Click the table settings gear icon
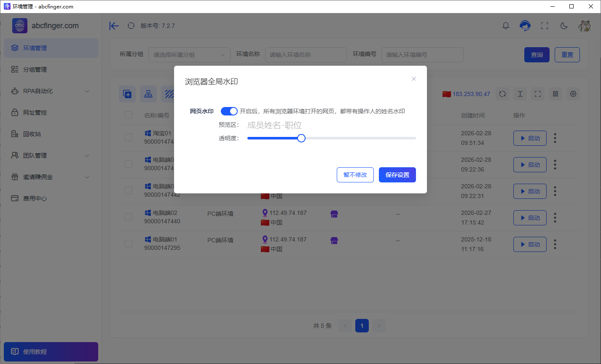Screen dimensions: 601x364 (x=573, y=94)
